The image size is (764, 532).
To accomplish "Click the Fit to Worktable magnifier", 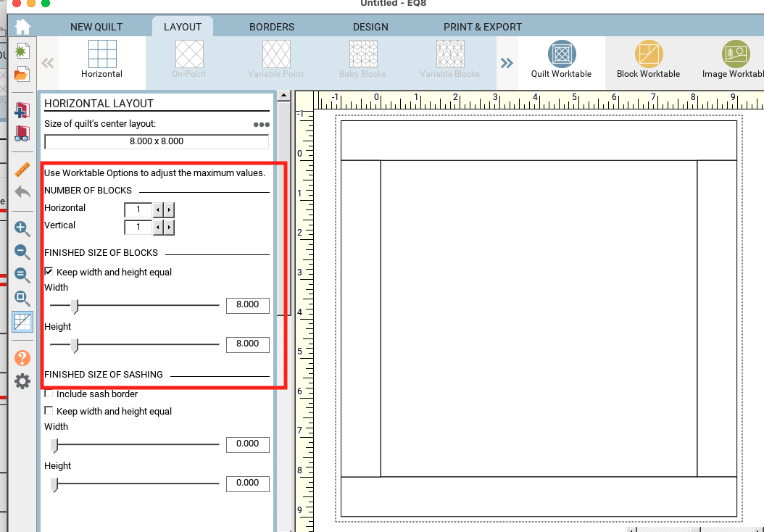I will (22, 298).
